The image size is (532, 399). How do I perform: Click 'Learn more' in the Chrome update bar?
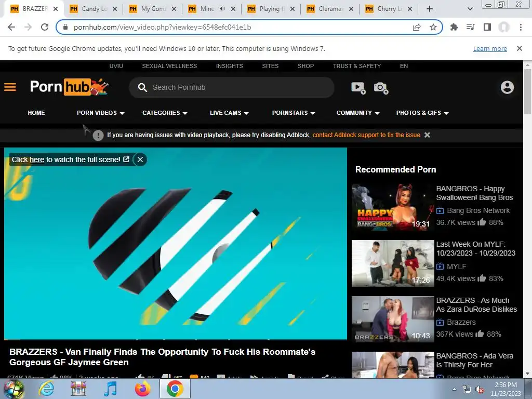coord(490,48)
